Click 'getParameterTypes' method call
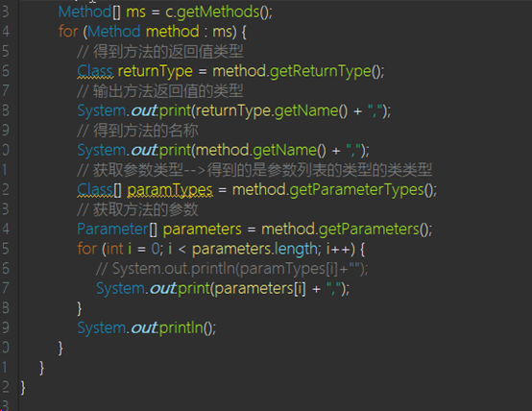This screenshot has height=411, width=532. click(x=356, y=190)
